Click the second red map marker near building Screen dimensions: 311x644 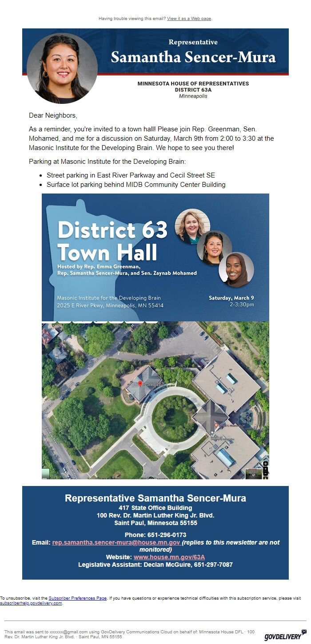[216, 426]
